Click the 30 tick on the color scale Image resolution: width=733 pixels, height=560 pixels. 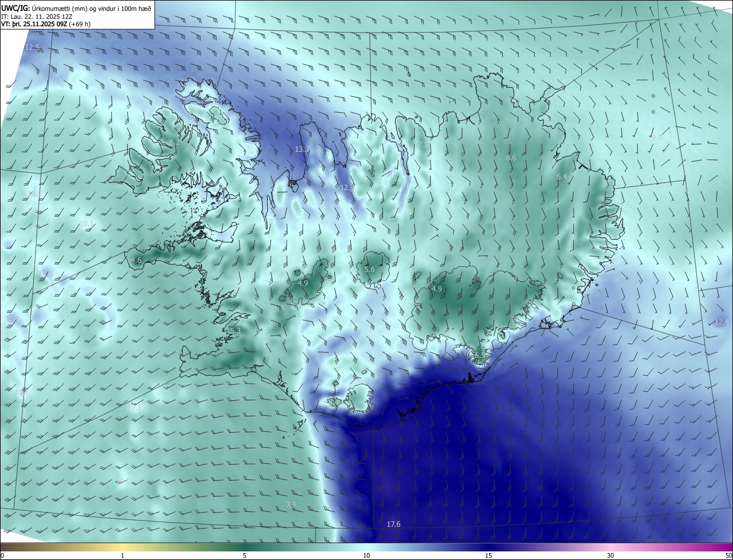pos(610,556)
